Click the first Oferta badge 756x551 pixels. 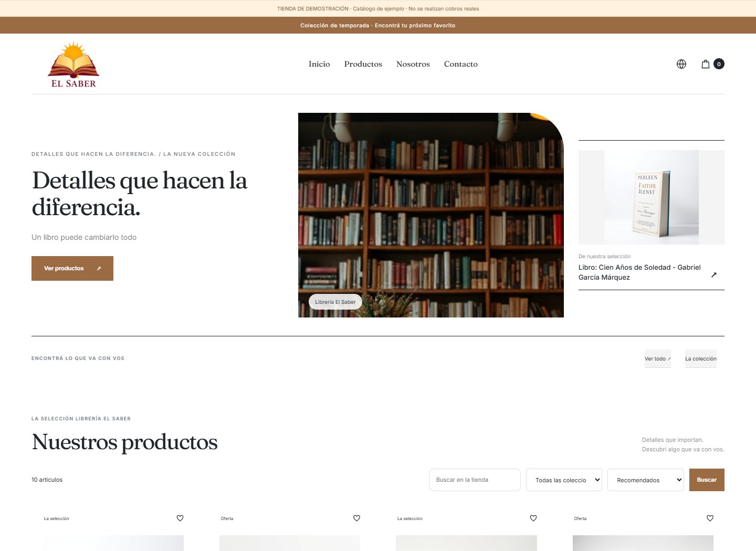click(x=227, y=518)
